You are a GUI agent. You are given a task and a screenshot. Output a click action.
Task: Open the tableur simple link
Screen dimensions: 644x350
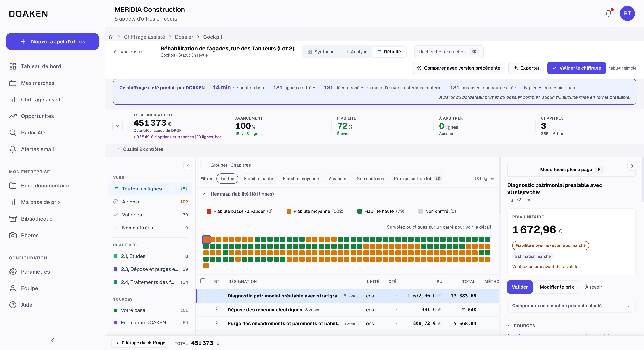(623, 68)
